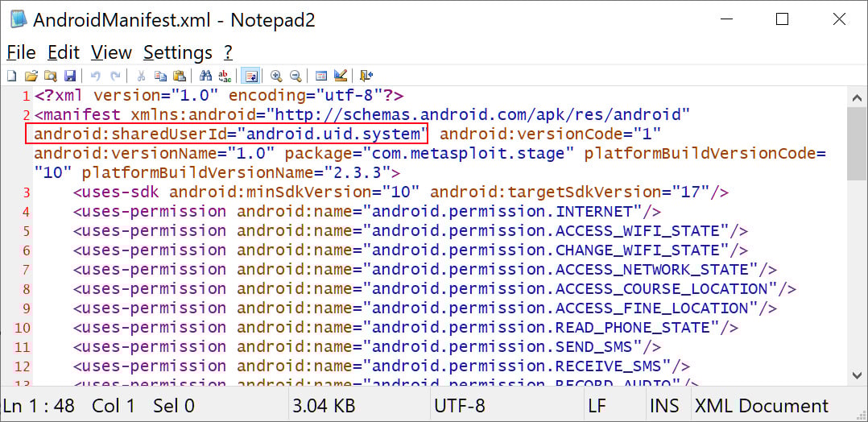Open the Settings menu
This screenshot has width=868, height=422.
[x=178, y=52]
